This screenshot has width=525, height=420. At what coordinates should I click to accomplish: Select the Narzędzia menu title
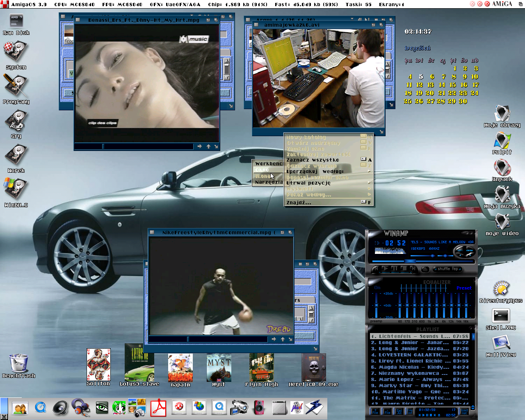[268, 182]
